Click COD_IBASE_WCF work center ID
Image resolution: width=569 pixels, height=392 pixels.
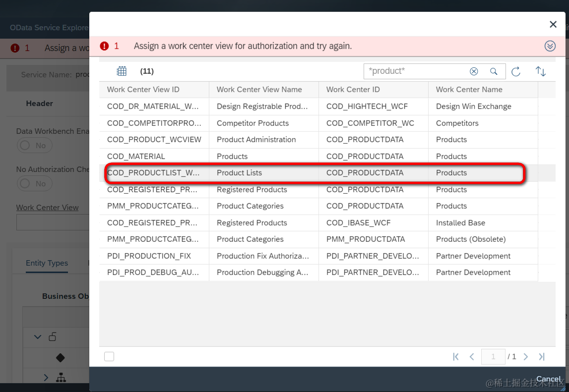coord(358,223)
